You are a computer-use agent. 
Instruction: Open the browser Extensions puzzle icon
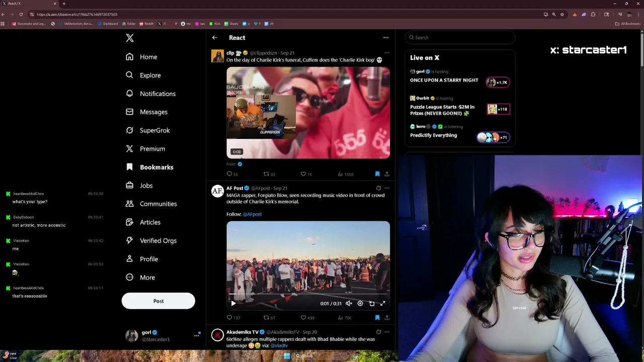593,15
